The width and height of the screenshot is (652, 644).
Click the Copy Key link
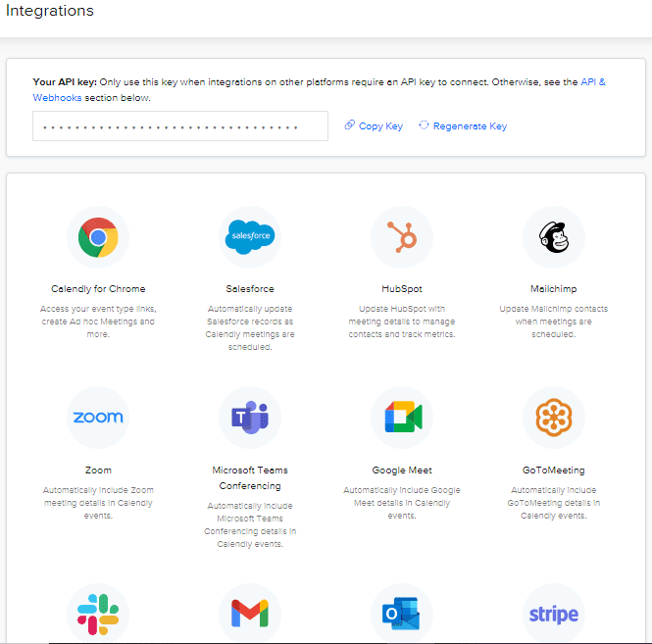click(x=374, y=126)
